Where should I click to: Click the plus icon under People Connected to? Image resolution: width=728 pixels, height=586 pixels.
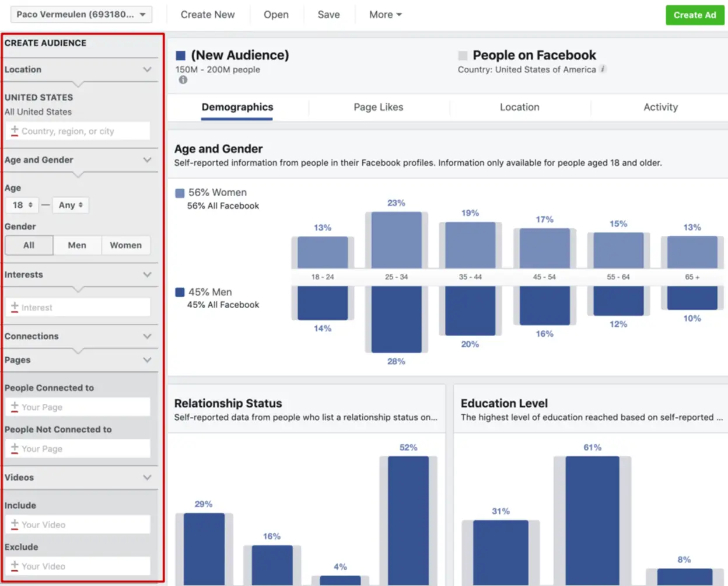pyautogui.click(x=15, y=407)
